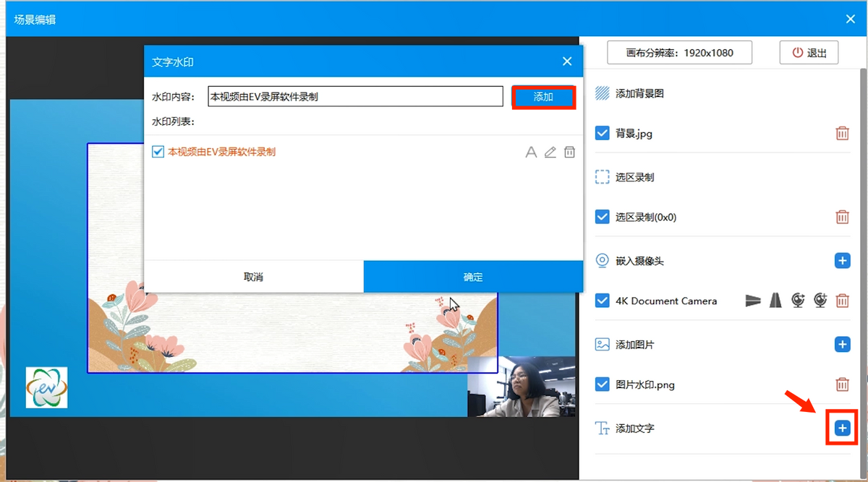Click the 添加文字 'Tt' text icon

click(x=602, y=429)
